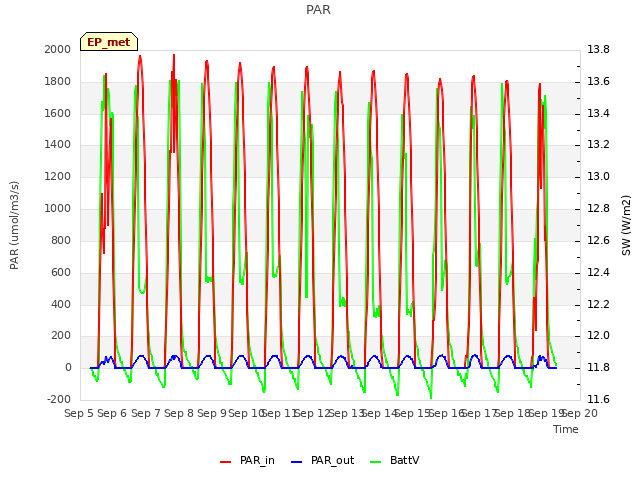Click the blue PAR_out legend swatch
Image resolution: width=640 pixels, height=480 pixels.
[297, 462]
